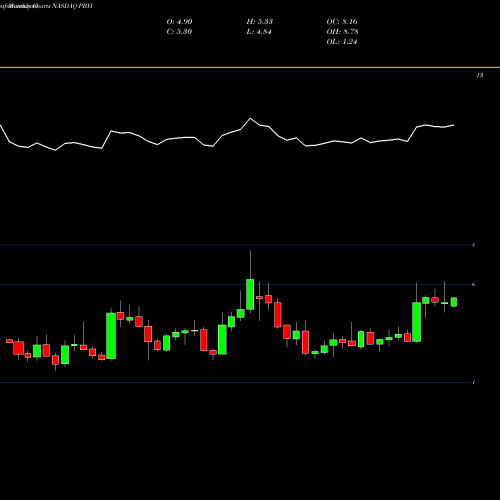Click the open price value 'O: 4.90'
The image size is (500, 500).
pyautogui.click(x=179, y=22)
